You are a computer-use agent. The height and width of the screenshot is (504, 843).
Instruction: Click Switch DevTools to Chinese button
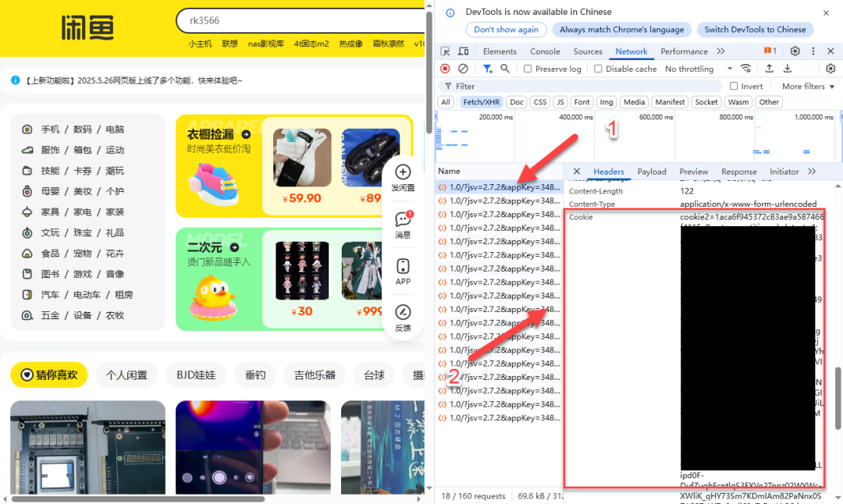(x=754, y=30)
